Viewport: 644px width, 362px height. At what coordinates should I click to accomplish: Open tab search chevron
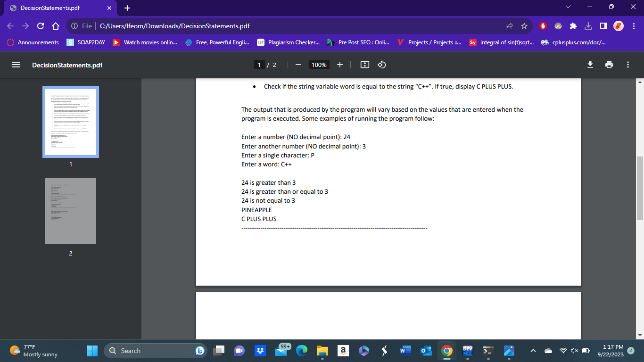568,8
